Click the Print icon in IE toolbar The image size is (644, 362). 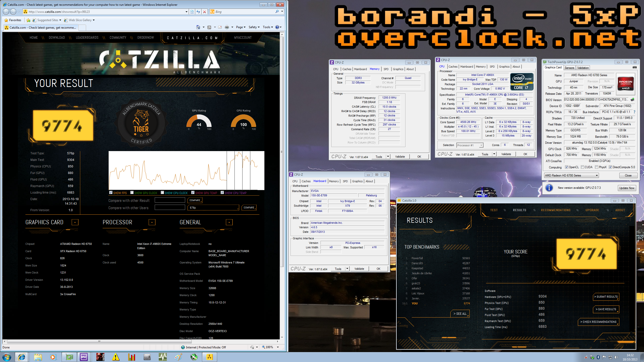point(227,27)
